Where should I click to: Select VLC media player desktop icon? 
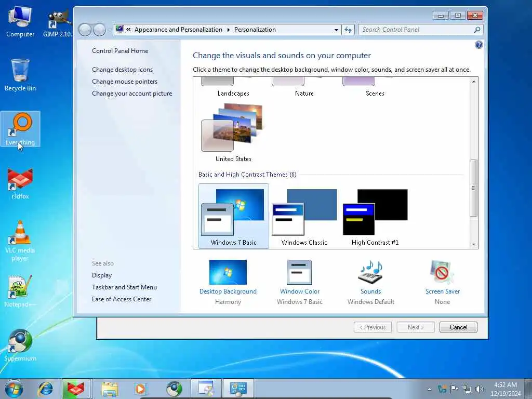tap(20, 241)
